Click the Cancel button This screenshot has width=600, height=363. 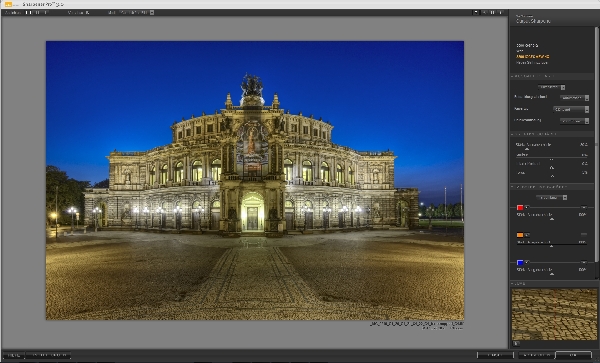point(495,355)
